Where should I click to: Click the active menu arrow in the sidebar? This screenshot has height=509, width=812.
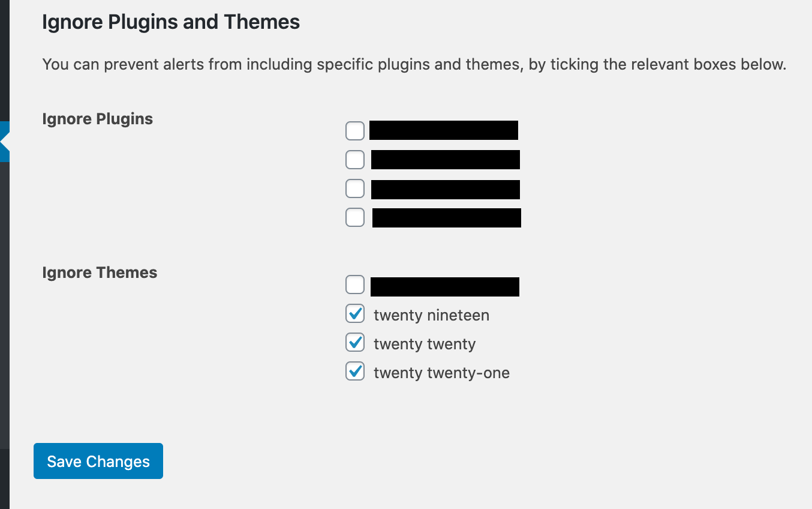[5, 142]
